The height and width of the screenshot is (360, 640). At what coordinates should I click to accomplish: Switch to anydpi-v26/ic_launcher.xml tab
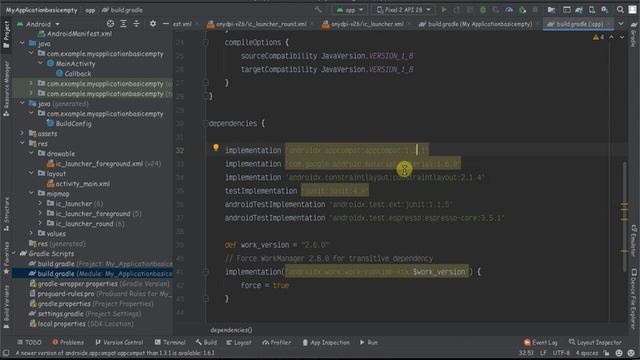tap(364, 24)
